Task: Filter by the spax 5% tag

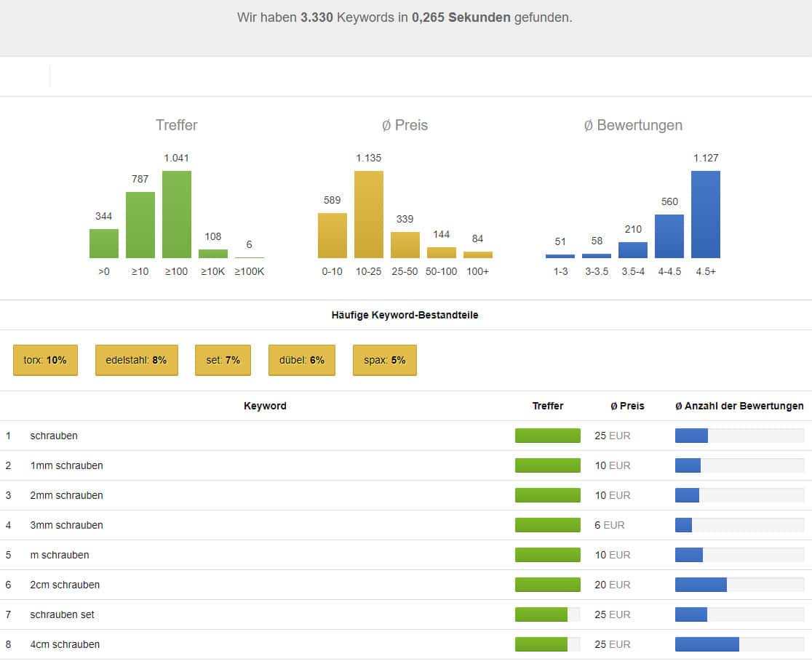Action: click(384, 360)
